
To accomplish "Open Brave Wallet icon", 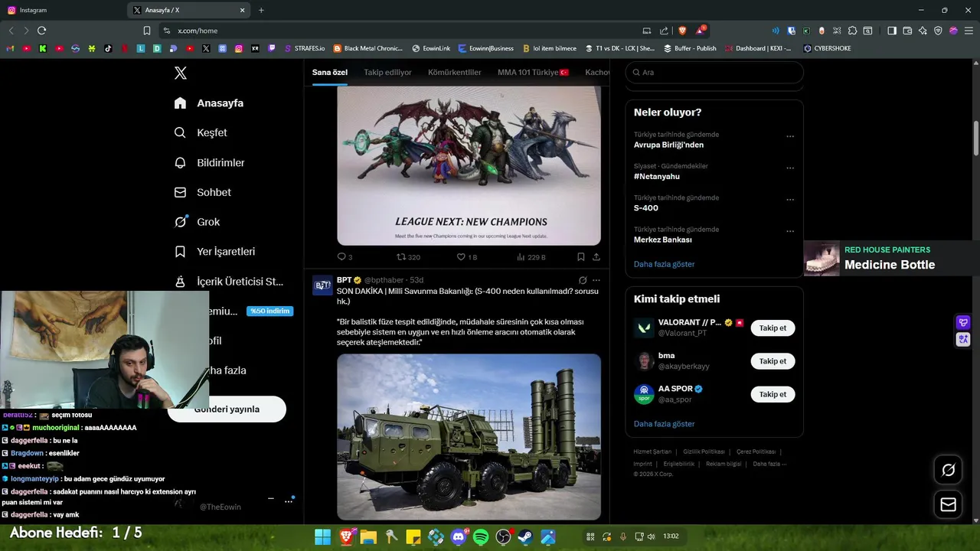I will [x=907, y=31].
